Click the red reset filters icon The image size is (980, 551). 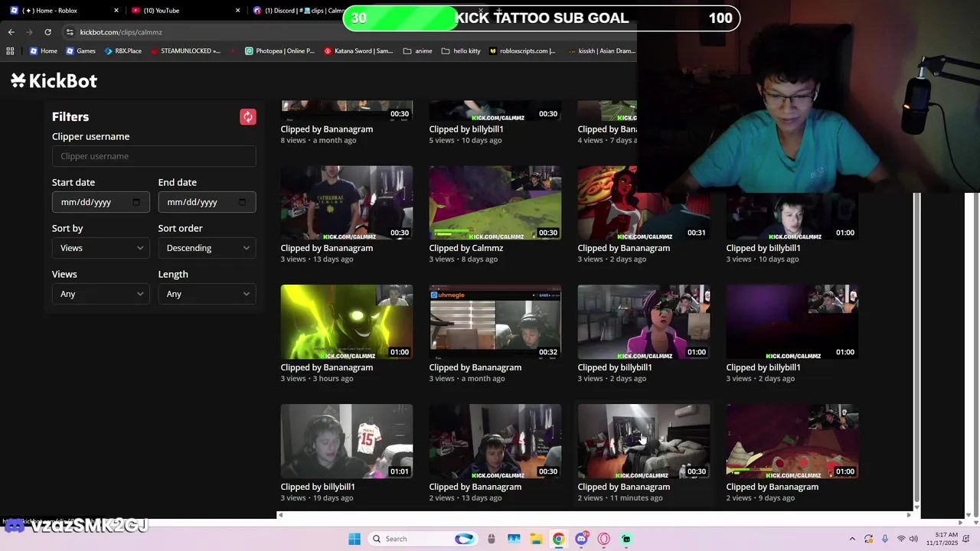point(247,116)
